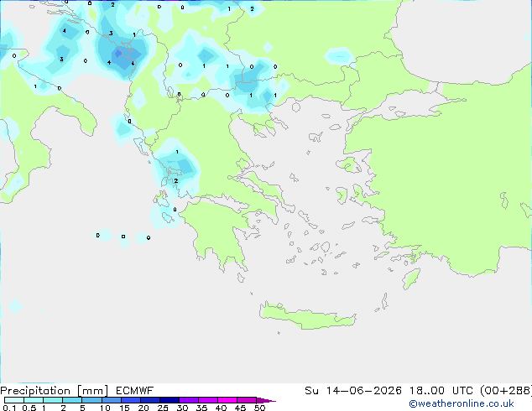Click the 'Precipitation' title text
The width and height of the screenshot is (532, 411).
point(35,391)
